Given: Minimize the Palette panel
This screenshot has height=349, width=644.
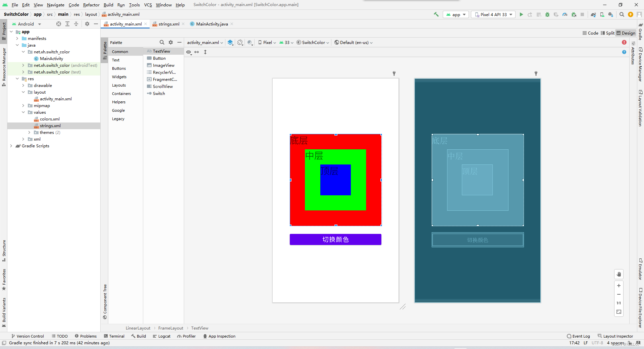Looking at the screenshot, I should (x=179, y=42).
